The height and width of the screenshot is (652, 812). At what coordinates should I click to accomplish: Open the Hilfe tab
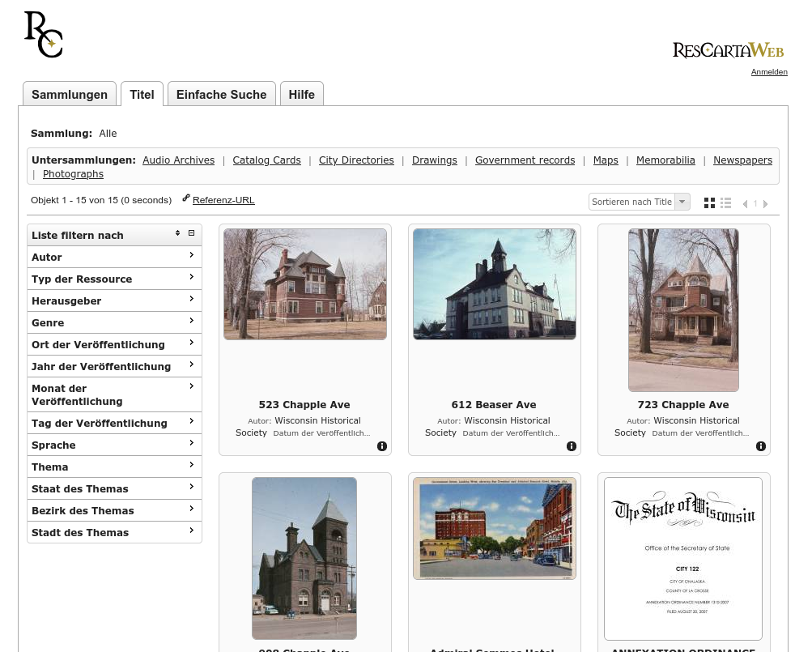pyautogui.click(x=301, y=94)
